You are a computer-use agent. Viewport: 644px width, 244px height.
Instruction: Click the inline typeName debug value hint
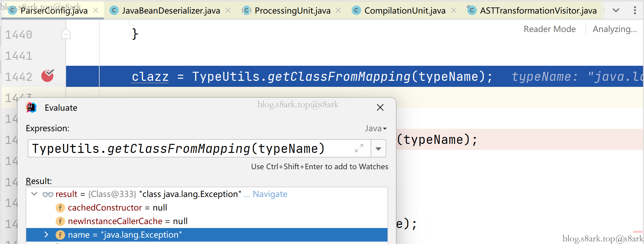(577, 77)
